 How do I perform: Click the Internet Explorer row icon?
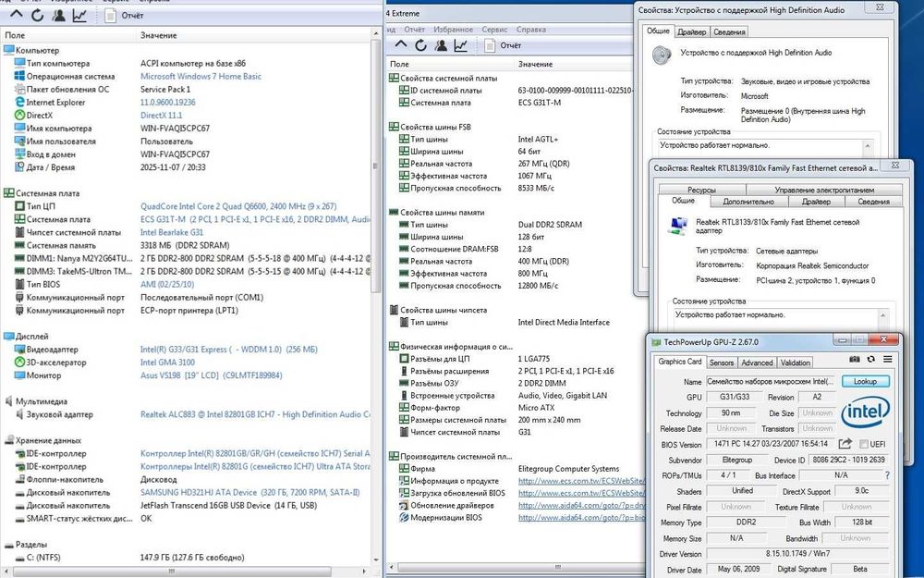(x=19, y=102)
